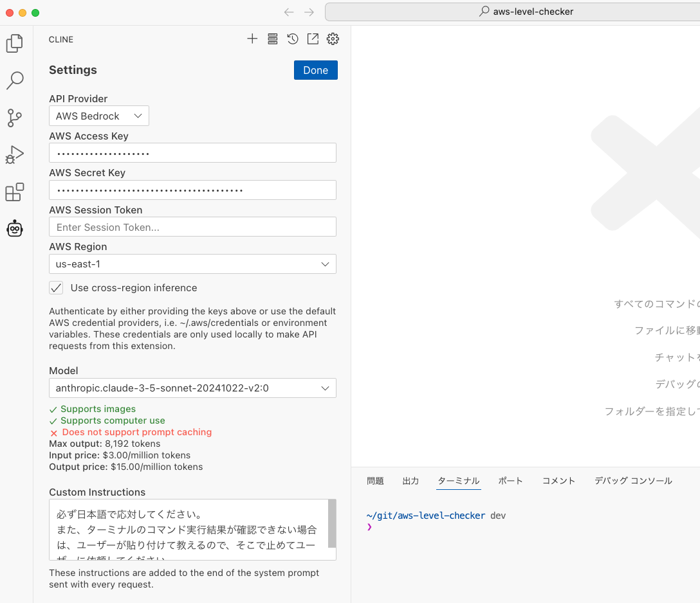Click the Done button
700x603 pixels.
[315, 69]
